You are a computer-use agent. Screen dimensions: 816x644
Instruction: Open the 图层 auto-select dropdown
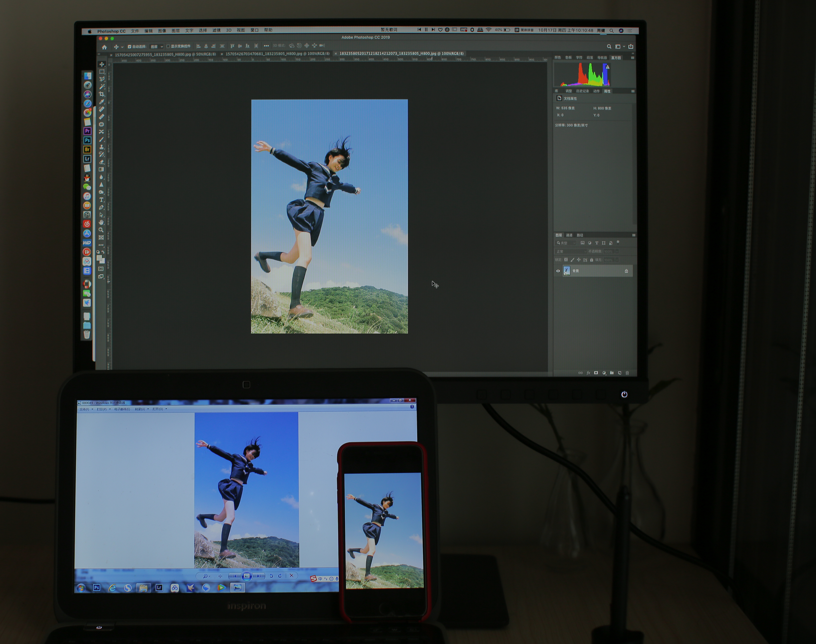click(157, 47)
